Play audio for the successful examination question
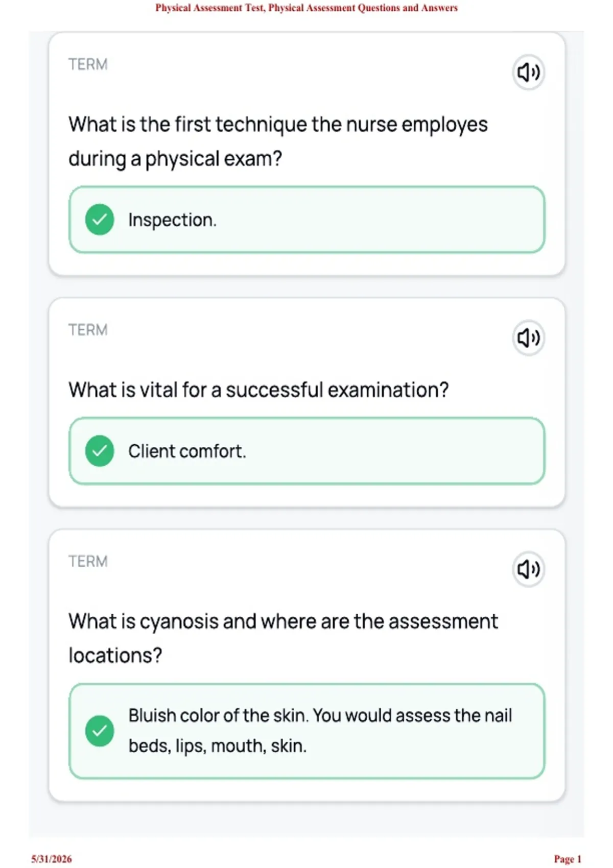This screenshot has height=868, width=613. pos(529,337)
